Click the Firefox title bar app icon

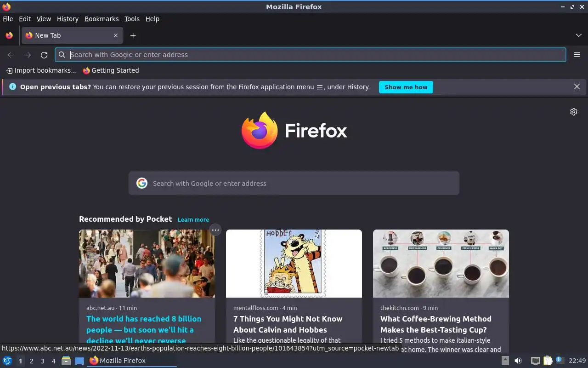[x=6, y=6]
